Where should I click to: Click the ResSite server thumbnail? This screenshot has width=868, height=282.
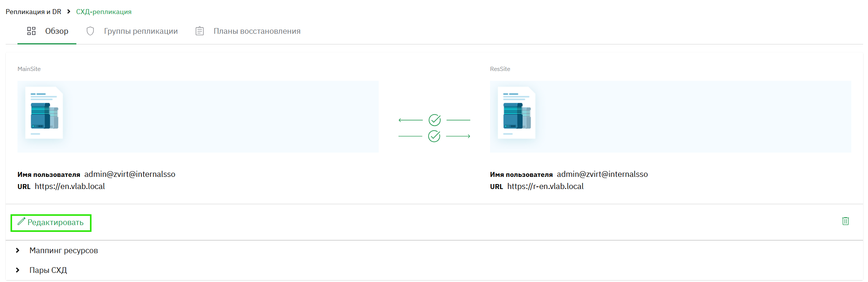[x=517, y=113]
